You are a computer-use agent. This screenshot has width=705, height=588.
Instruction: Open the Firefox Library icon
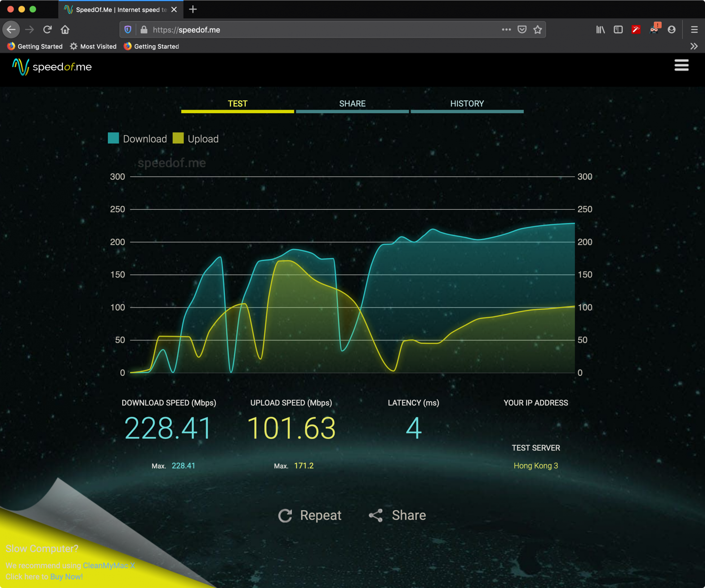click(600, 30)
